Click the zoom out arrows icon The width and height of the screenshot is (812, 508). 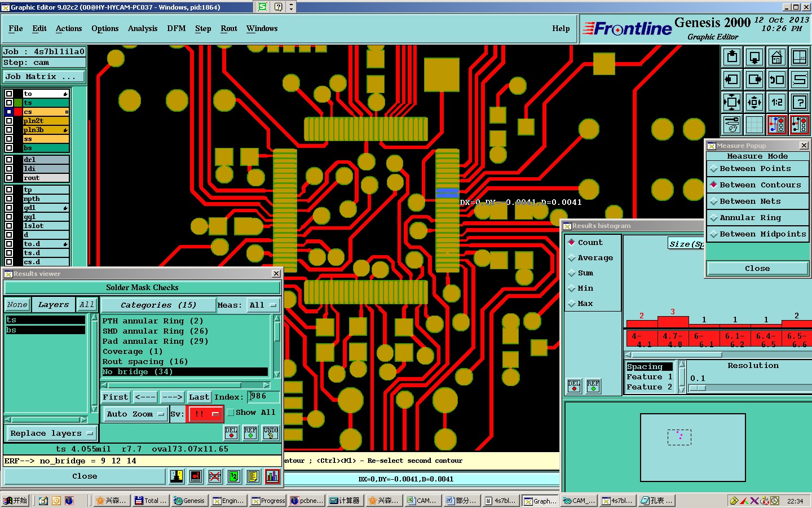click(754, 102)
